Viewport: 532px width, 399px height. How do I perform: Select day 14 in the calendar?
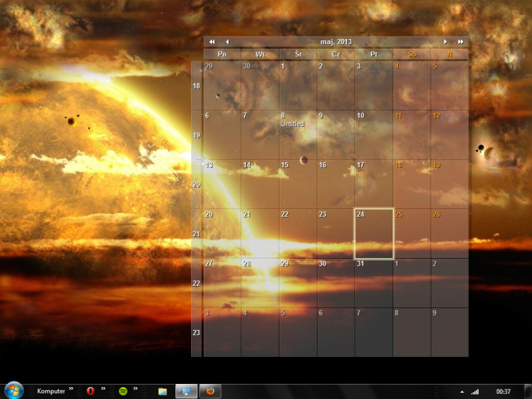[x=260, y=184]
